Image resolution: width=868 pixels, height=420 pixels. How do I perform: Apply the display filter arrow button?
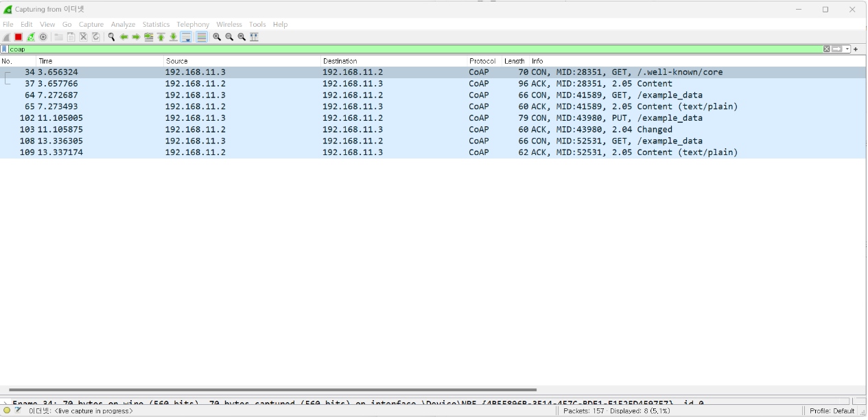[836, 49]
